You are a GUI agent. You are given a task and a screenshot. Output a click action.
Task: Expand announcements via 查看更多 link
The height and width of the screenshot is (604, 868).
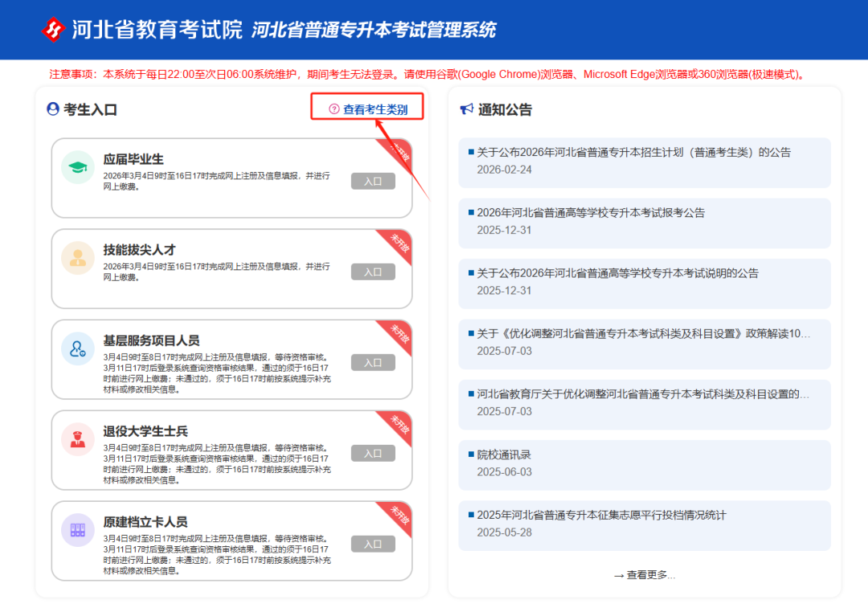pos(645,574)
